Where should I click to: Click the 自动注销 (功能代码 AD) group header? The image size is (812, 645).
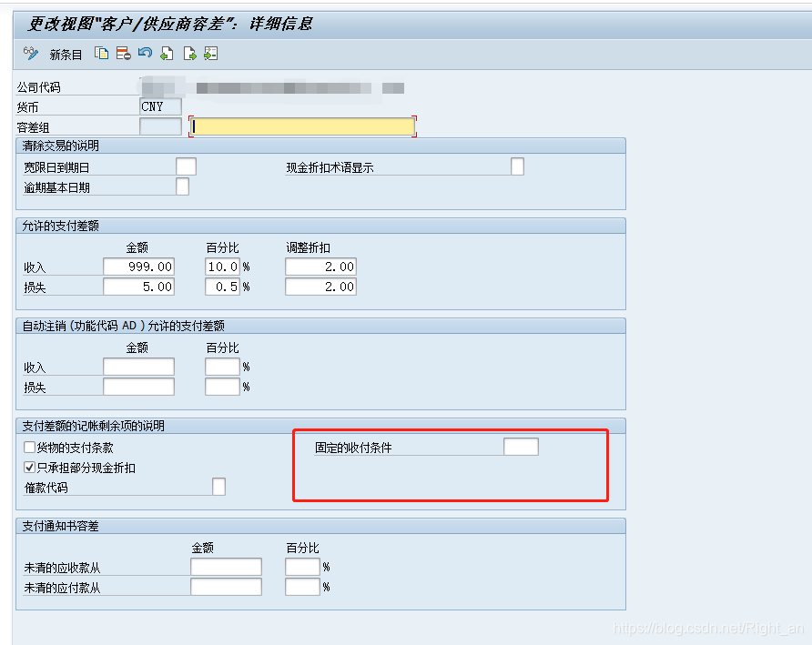click(x=320, y=326)
